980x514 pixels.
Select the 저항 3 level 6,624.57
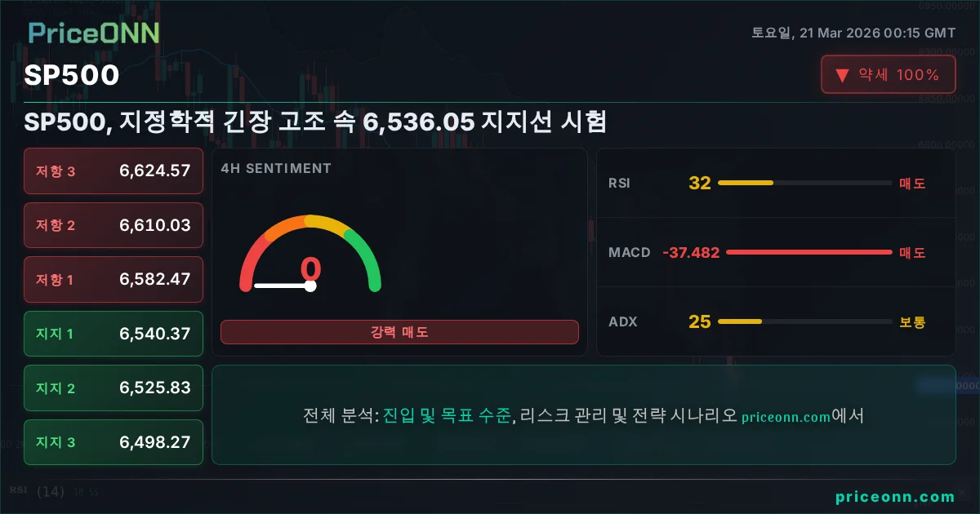coord(114,171)
